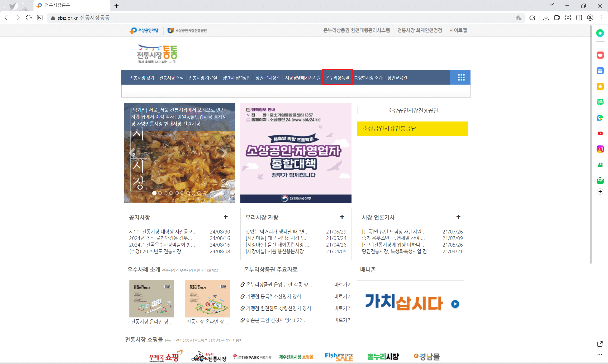The width and height of the screenshot is (608, 364).
Task: Open the extensions puzzle icon
Action: click(x=532, y=18)
